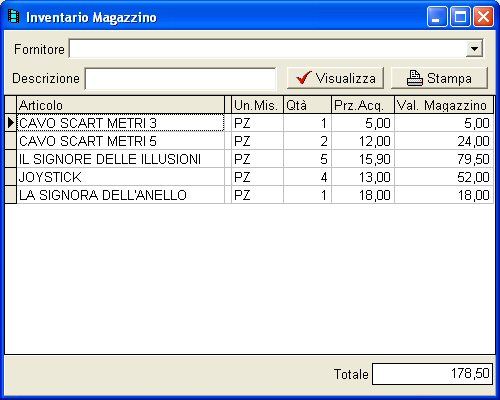Click the Qtà column header

tap(307, 105)
